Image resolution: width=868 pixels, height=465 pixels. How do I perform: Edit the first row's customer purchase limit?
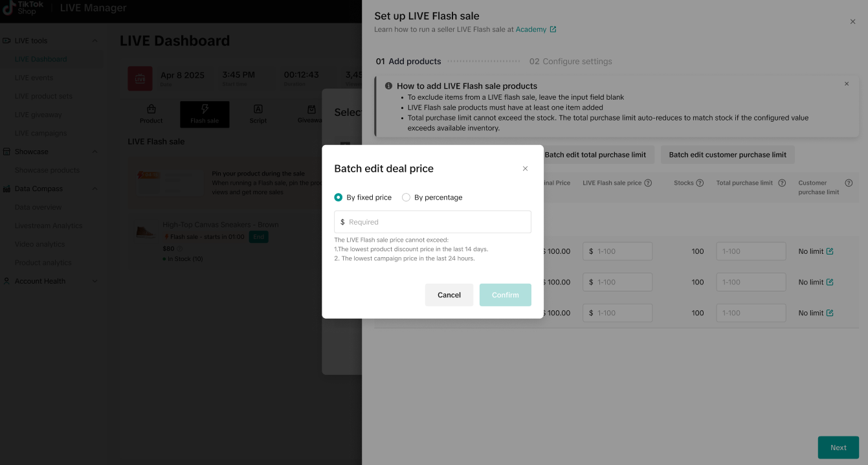pos(830,251)
